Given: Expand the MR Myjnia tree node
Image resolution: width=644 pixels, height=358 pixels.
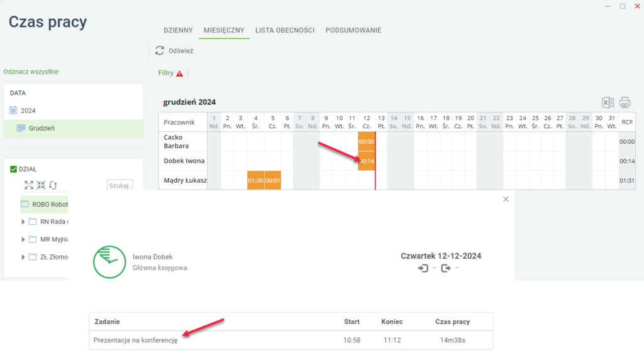Looking at the screenshot, I should click(23, 239).
